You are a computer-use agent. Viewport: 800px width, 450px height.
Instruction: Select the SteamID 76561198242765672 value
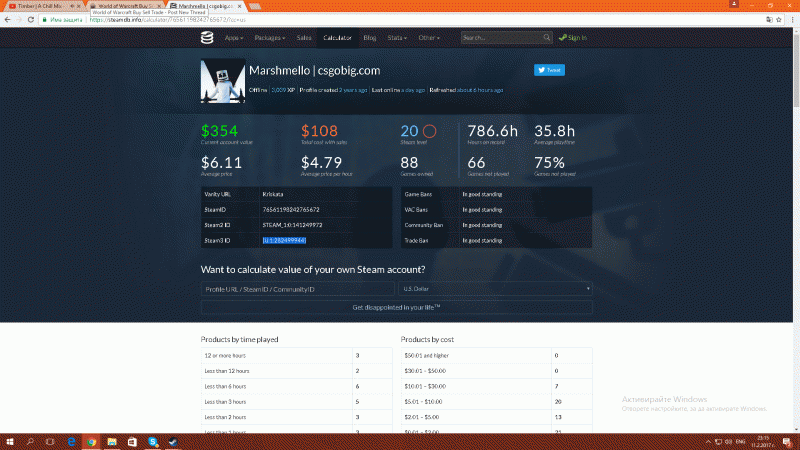291,210
